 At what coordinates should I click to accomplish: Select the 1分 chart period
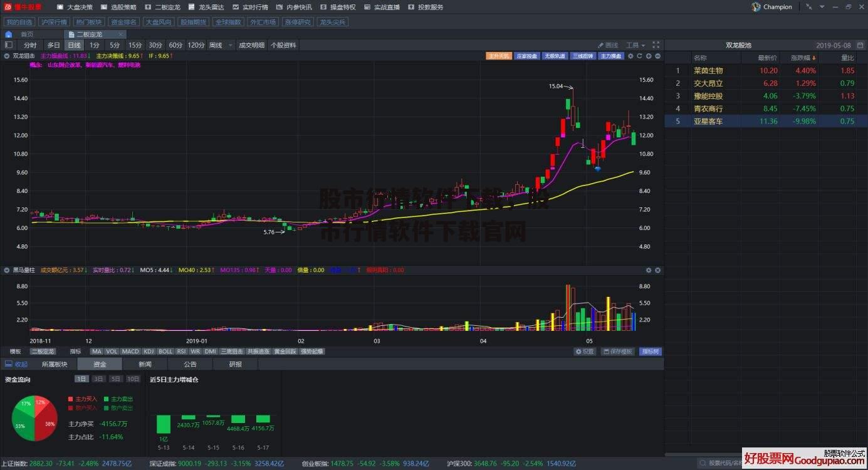[x=94, y=45]
